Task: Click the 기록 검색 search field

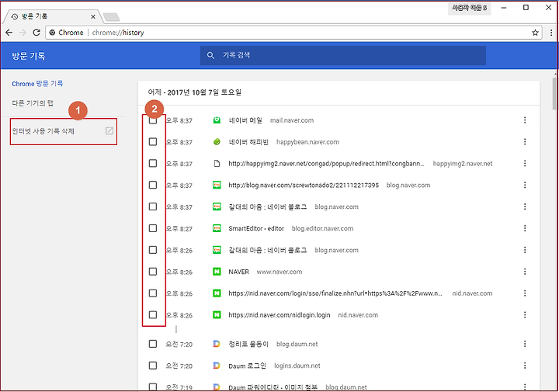Action: pyautogui.click(x=343, y=55)
